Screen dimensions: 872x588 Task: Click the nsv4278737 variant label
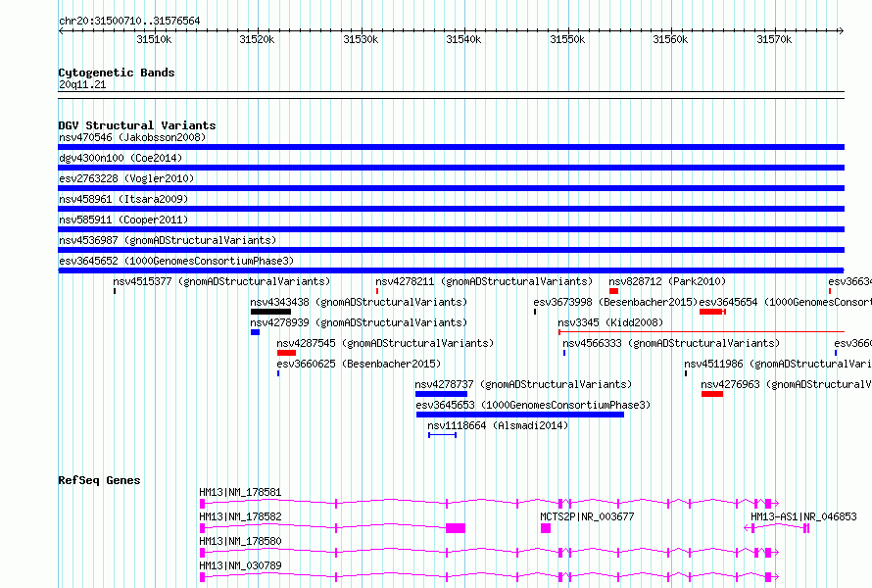[523, 384]
